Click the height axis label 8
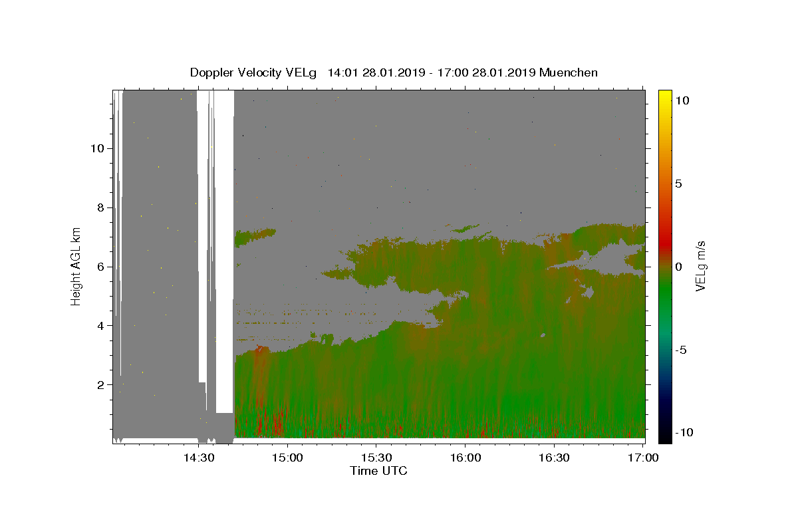Screen dimensions: 798x532 click(99, 207)
